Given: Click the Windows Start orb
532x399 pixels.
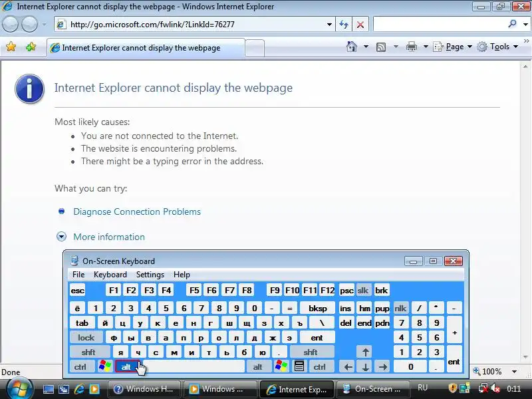Looking at the screenshot, I should point(19,388).
